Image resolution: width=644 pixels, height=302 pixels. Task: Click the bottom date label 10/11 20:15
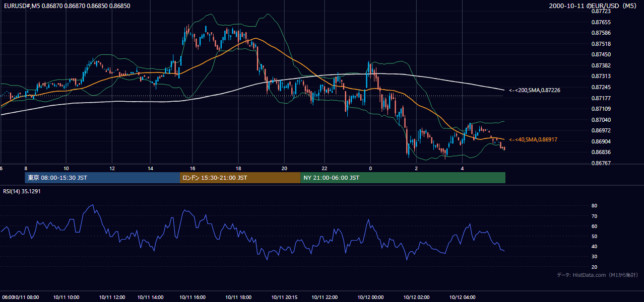pos(284,297)
